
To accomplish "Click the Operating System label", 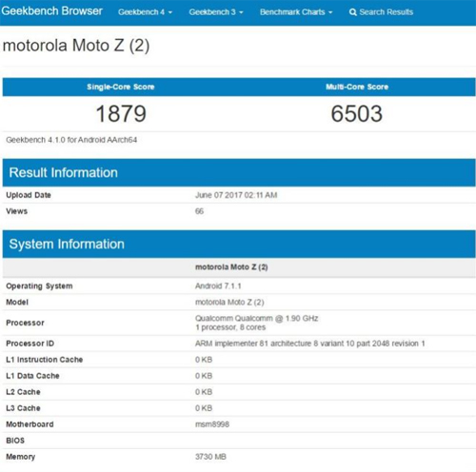I will (39, 286).
